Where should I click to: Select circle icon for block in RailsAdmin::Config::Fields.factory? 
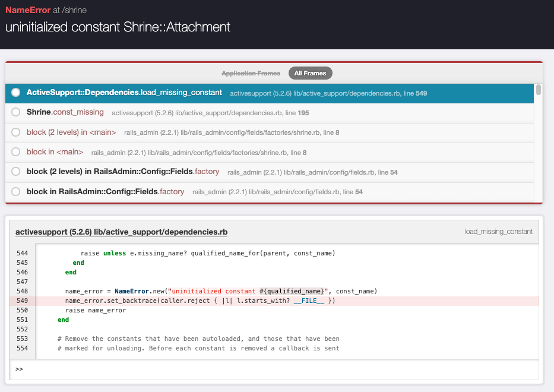pos(15,191)
